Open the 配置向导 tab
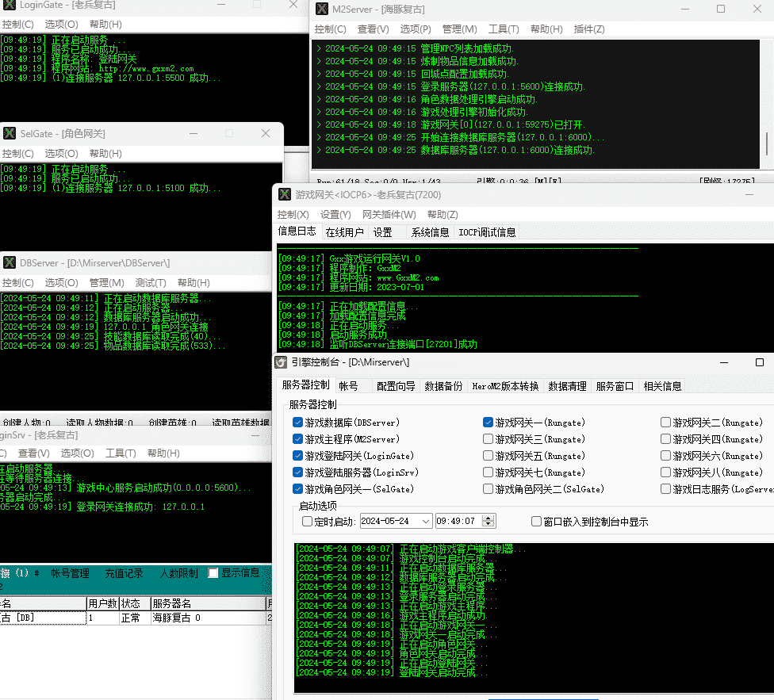Viewport: 774px width, 700px height. point(396,386)
